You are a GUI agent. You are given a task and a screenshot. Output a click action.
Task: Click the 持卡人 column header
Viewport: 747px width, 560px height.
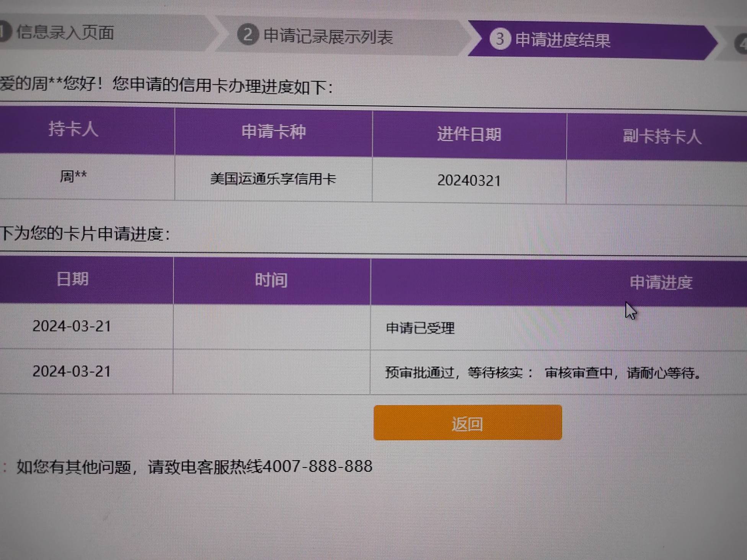pos(73,129)
